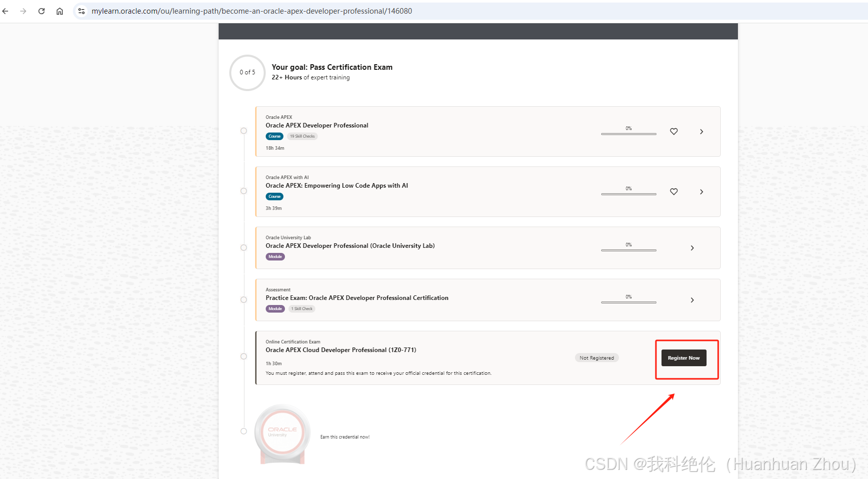Click timeline marker beside Oracle University Lab
This screenshot has width=868, height=479.
coord(243,248)
